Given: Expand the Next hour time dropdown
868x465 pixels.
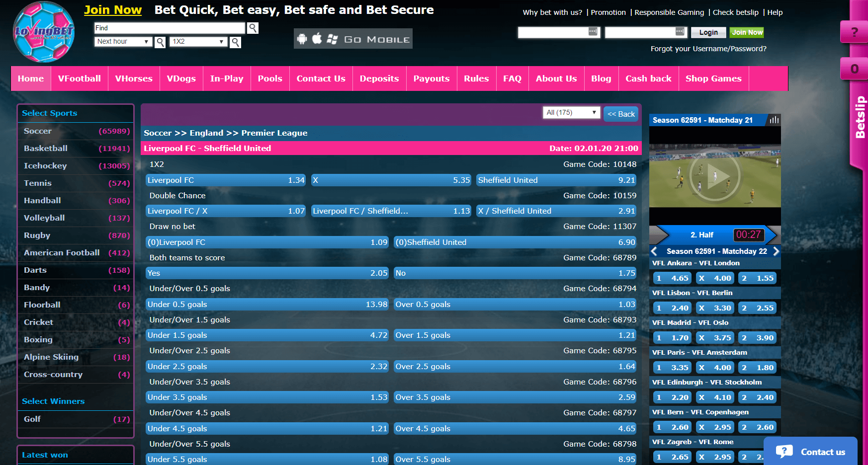Looking at the screenshot, I should 123,42.
